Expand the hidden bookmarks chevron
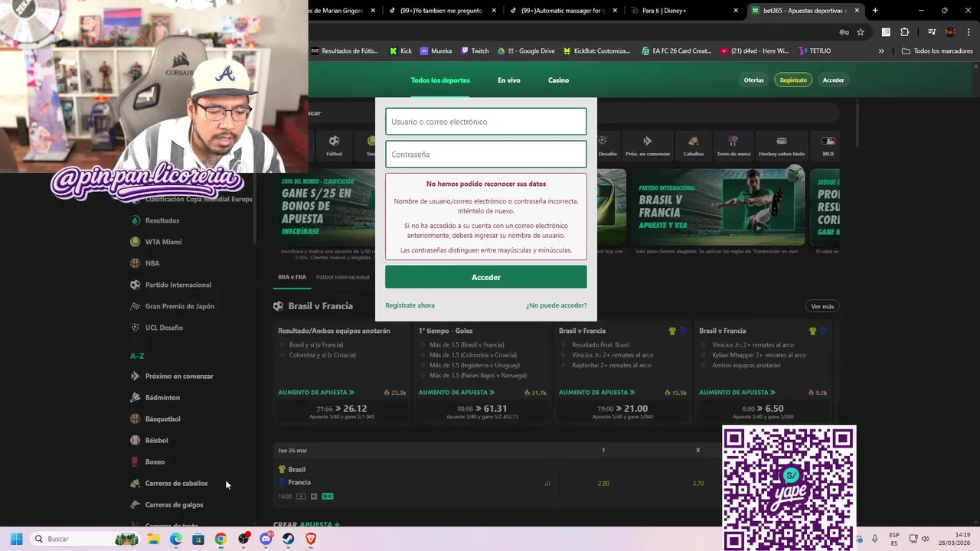The height and width of the screenshot is (551, 980). point(881,51)
